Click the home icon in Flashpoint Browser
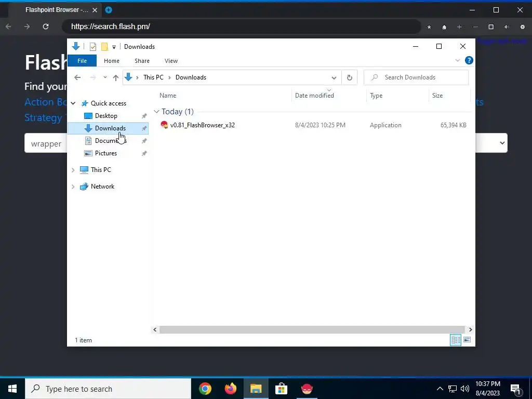This screenshot has height=399, width=532. (x=444, y=27)
